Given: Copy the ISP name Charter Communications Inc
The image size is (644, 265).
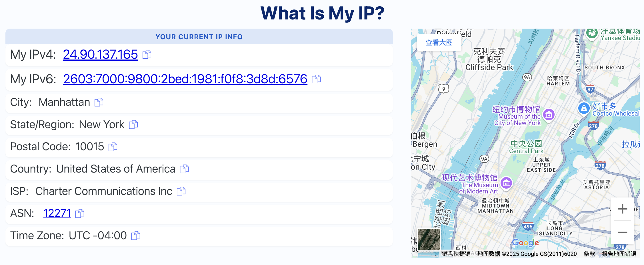Looking at the screenshot, I should tap(181, 191).
